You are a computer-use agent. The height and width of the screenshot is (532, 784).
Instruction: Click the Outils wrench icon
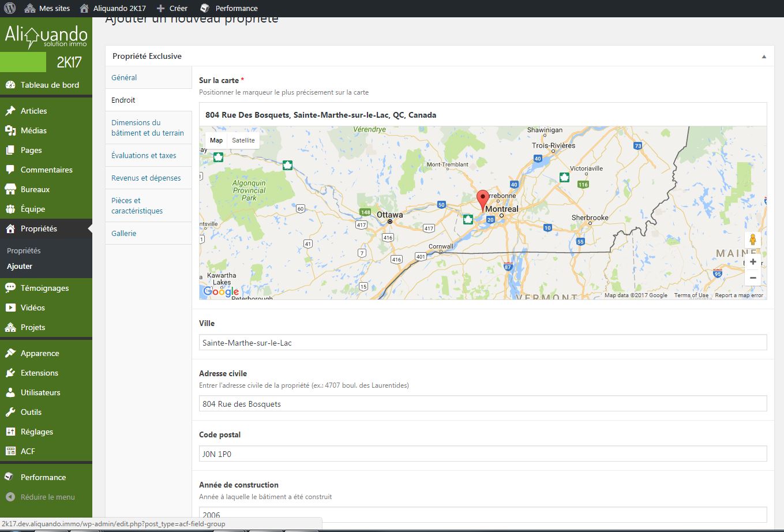pyautogui.click(x=10, y=412)
